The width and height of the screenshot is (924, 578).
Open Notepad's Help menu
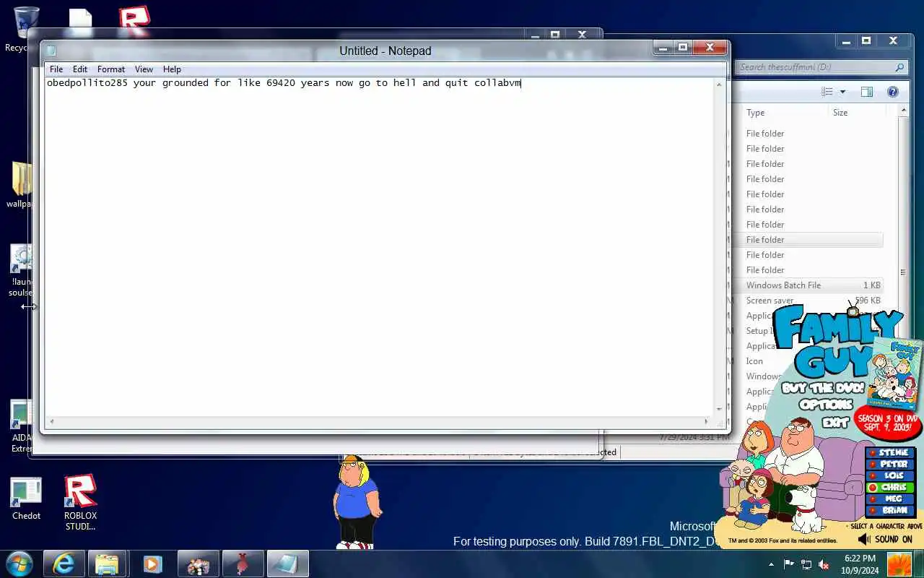click(172, 69)
